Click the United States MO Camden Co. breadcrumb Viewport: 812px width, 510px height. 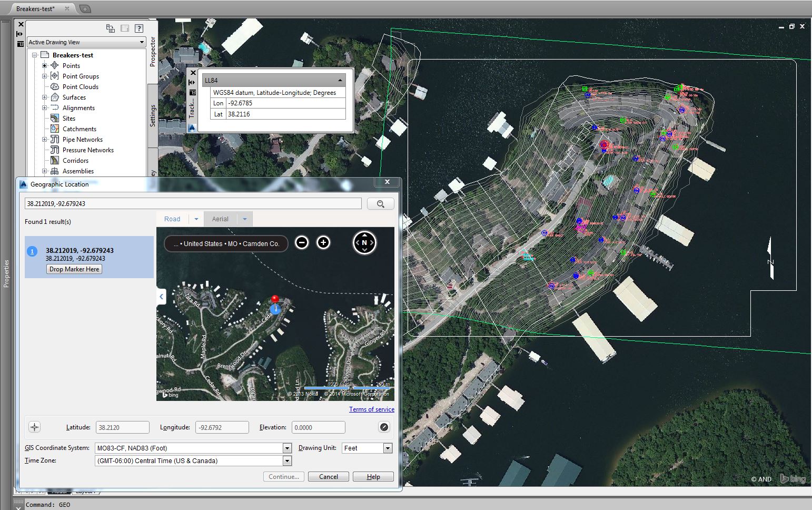(226, 243)
